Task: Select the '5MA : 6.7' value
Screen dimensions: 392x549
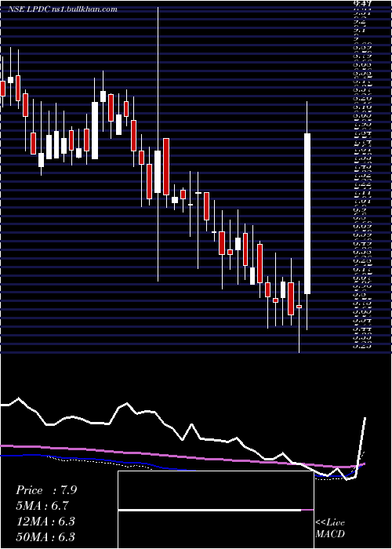Action: 42,506
